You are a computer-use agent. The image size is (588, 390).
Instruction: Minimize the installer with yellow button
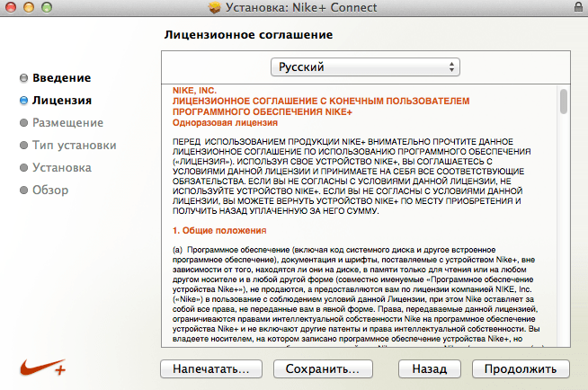click(x=29, y=7)
